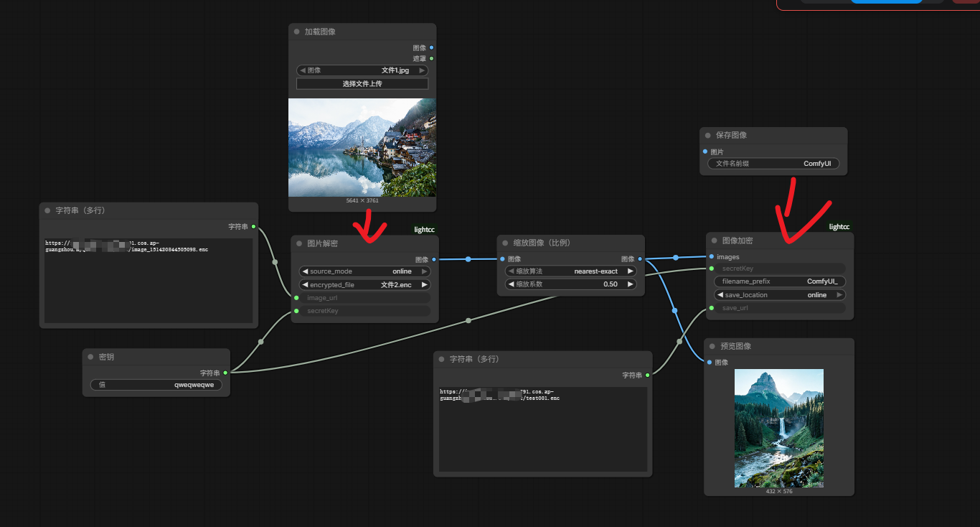Click the 选择文件上传 button
This screenshot has height=527, width=980.
point(362,84)
